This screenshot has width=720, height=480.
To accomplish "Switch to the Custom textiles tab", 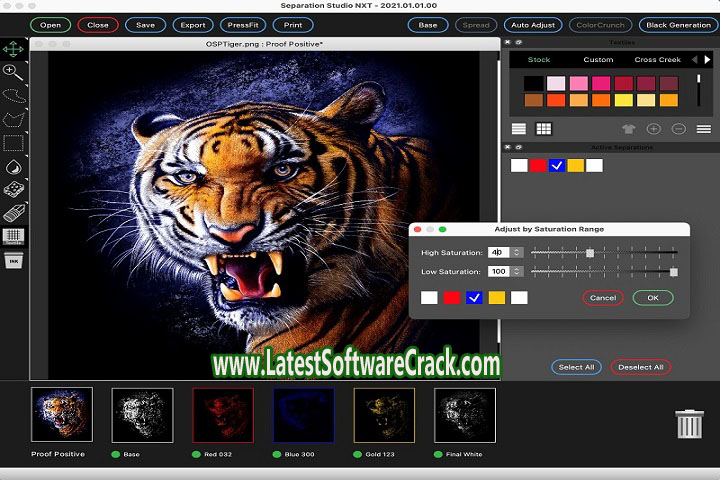I will point(598,60).
